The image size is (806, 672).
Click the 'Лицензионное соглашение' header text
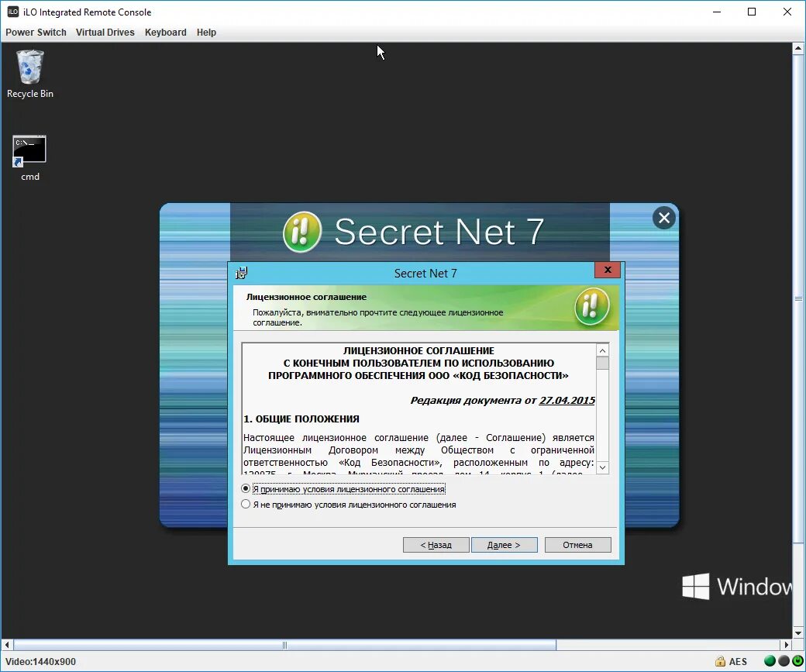click(x=306, y=297)
